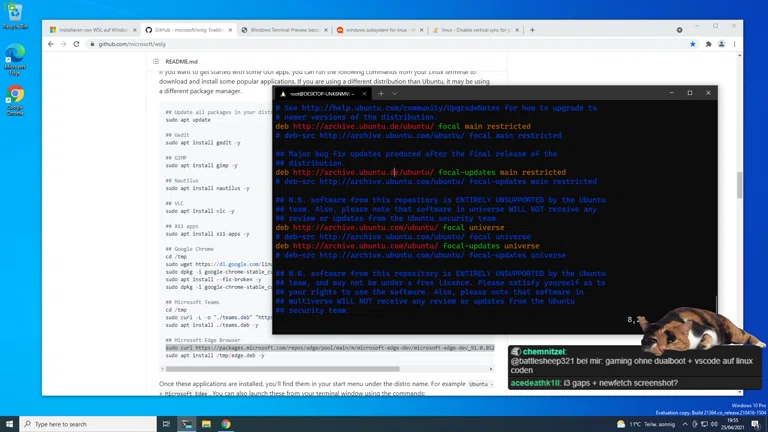Open taskbar clock and date
This screenshot has height=432, width=768.
point(733,424)
